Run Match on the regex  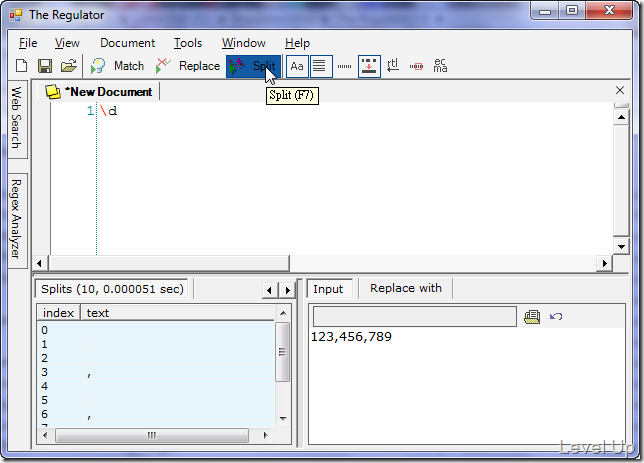(x=117, y=66)
